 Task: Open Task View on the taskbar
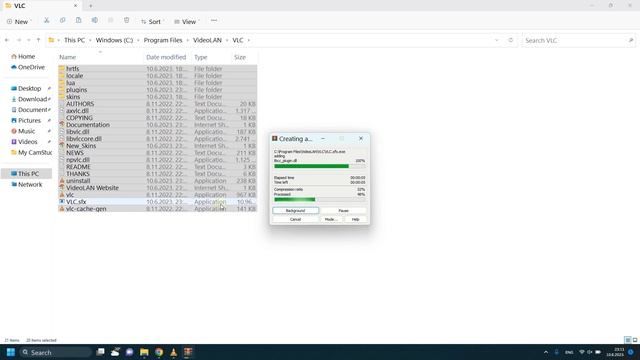pyautogui.click(x=100, y=352)
